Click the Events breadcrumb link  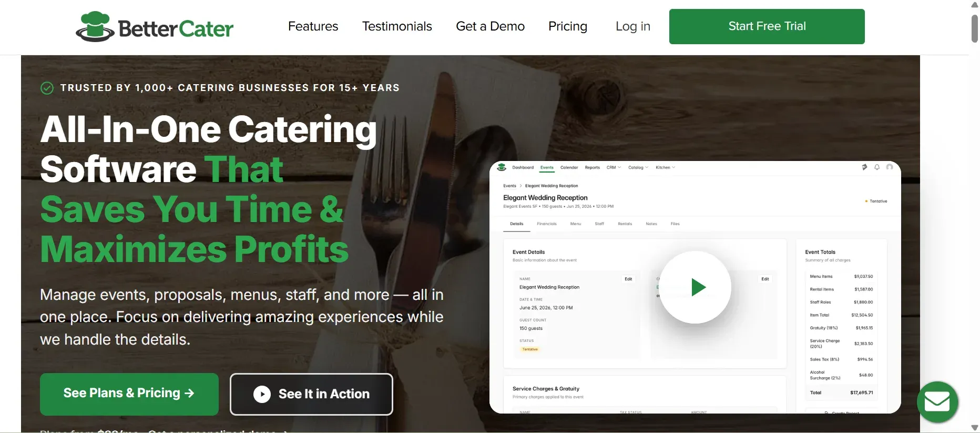[x=509, y=186]
